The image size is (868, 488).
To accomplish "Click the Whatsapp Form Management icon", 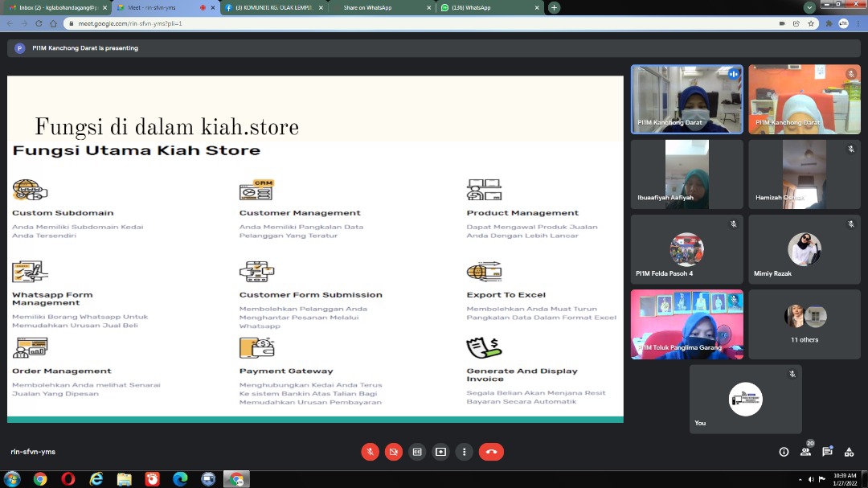I will point(30,272).
